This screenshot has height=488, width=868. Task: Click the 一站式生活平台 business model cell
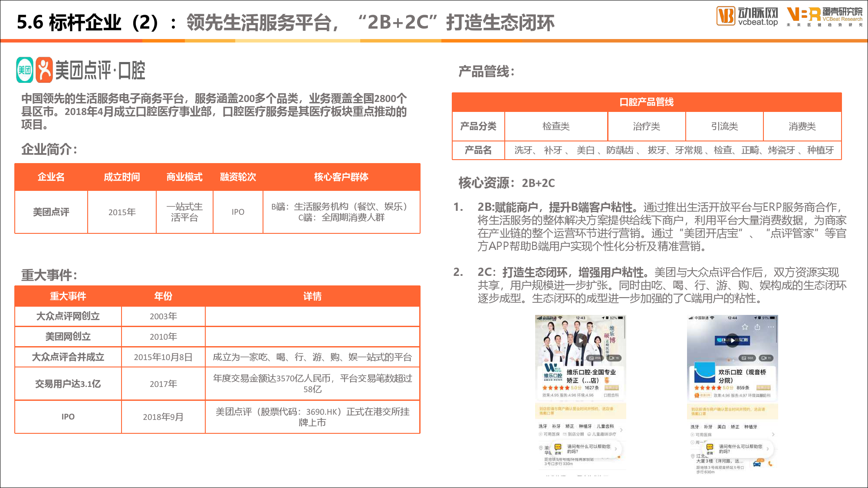(184, 212)
